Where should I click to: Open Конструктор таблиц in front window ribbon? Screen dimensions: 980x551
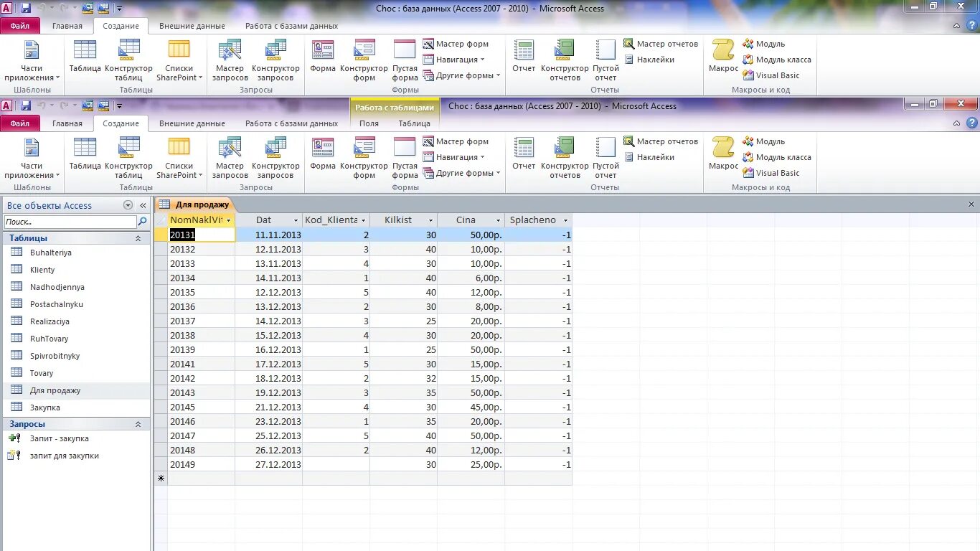tap(128, 159)
